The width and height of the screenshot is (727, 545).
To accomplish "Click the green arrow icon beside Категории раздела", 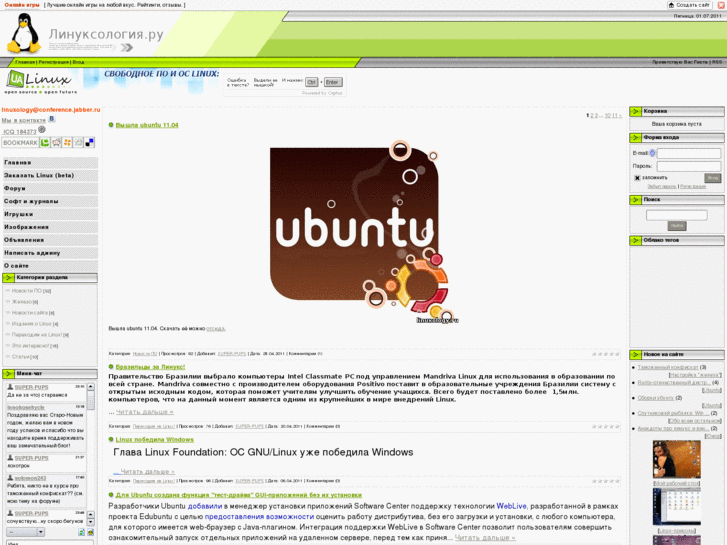I will 8,278.
